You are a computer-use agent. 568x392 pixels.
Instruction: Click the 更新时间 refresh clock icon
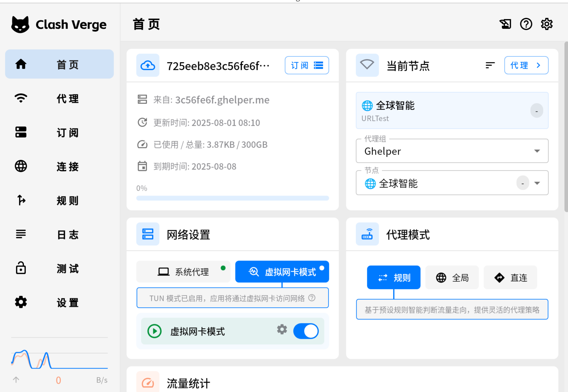(x=142, y=122)
